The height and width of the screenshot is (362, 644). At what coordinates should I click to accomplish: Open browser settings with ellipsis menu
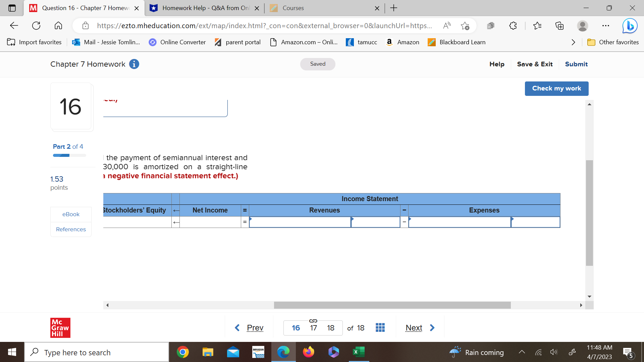[x=605, y=25]
